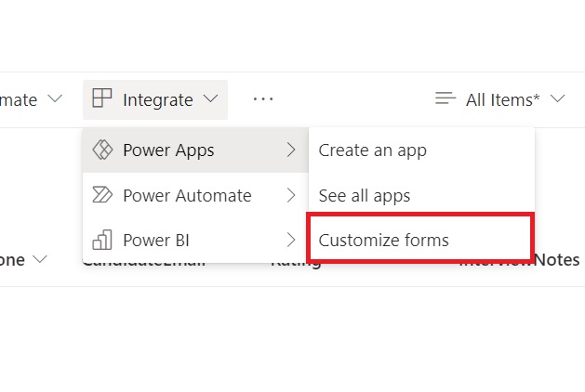Expand the Power Automate submenu arrow

291,195
